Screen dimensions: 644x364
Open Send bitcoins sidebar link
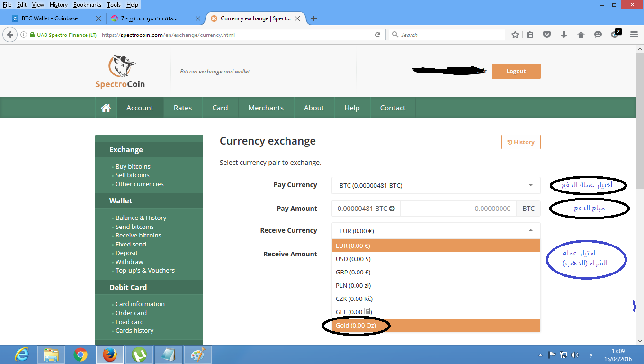pyautogui.click(x=135, y=227)
